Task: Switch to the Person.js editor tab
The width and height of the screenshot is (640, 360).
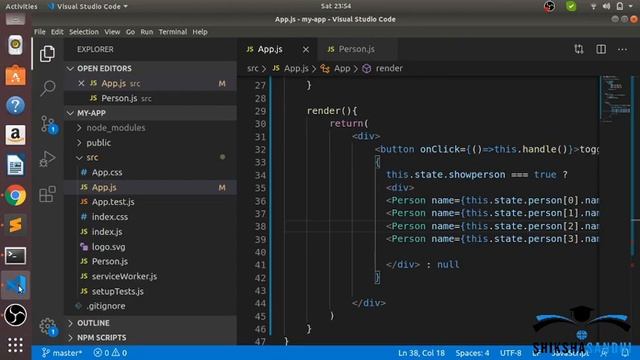Action: click(x=356, y=49)
